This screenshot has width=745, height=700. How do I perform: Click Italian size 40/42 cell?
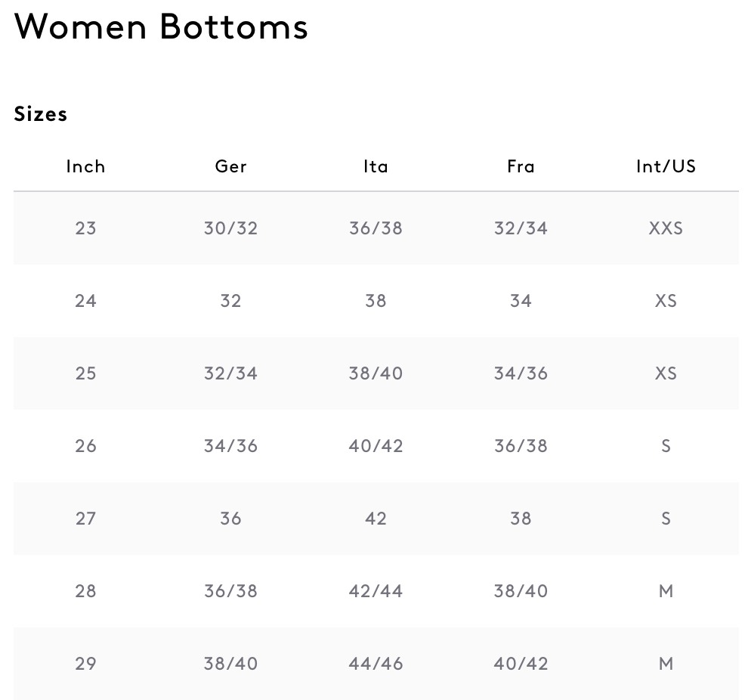coord(376,446)
